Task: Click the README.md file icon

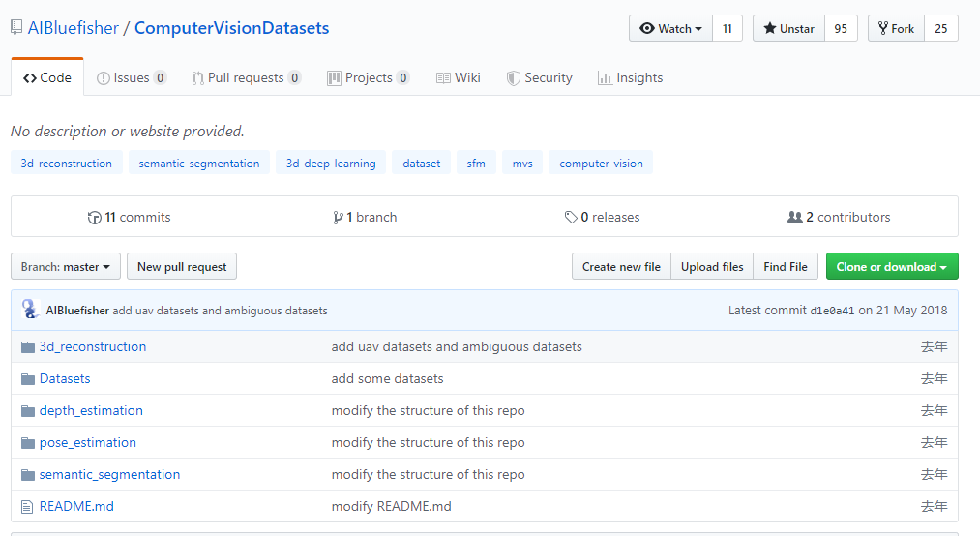Action: pyautogui.click(x=27, y=506)
